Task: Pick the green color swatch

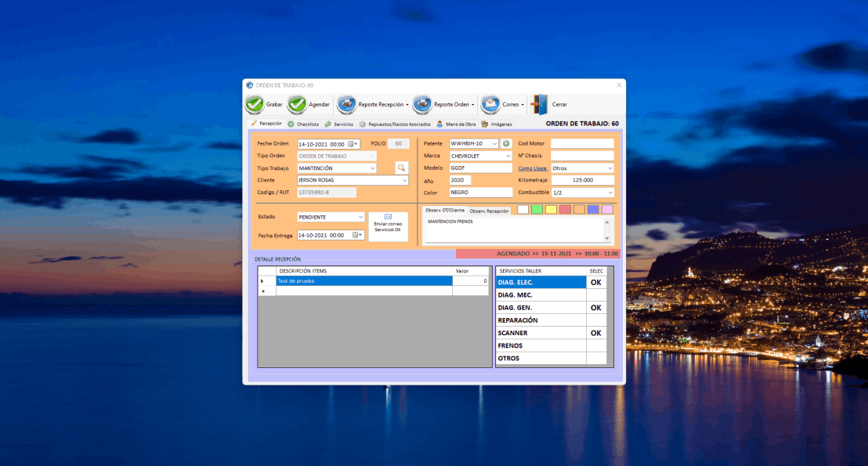Action: coord(537,209)
